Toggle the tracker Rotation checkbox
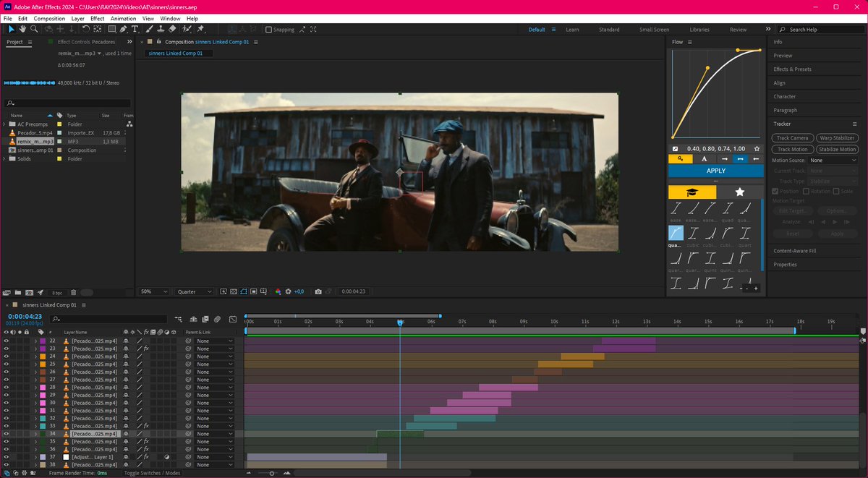This screenshot has width=868, height=478. 805,191
